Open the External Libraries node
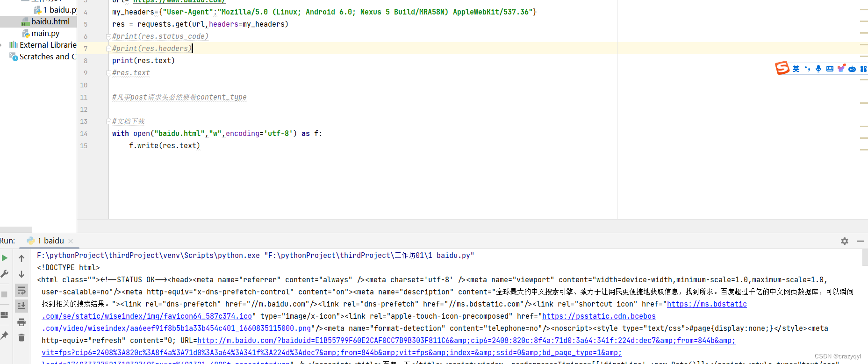This screenshot has width=868, height=364. pos(43,45)
